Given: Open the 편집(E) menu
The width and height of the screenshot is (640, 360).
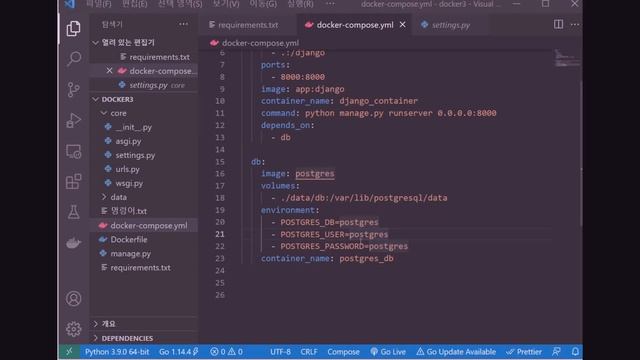Looking at the screenshot, I should coord(135,4).
